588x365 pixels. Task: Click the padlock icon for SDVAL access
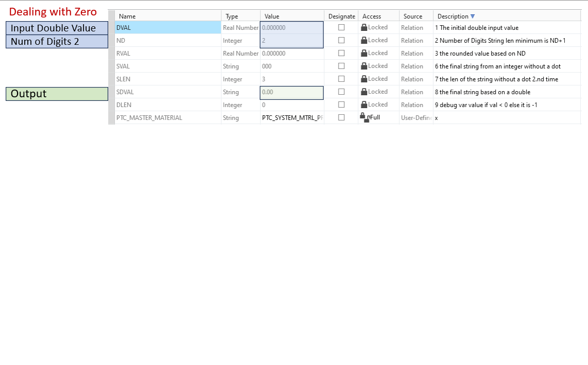pos(363,92)
